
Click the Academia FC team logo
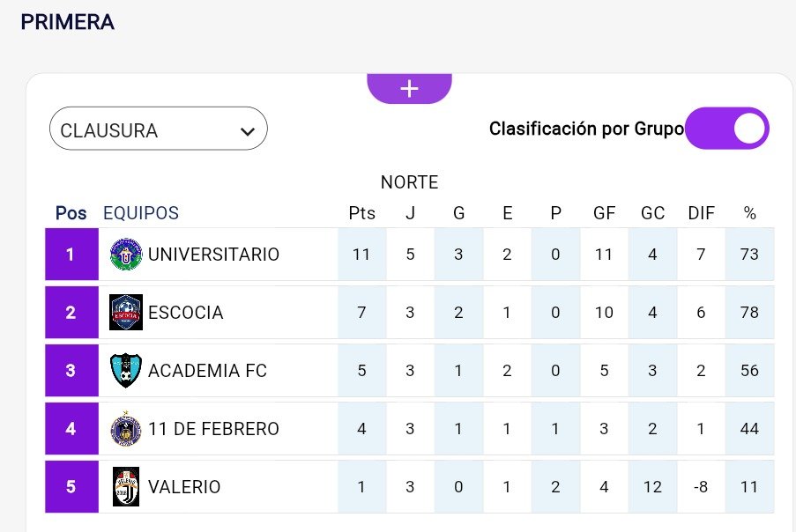(x=125, y=371)
